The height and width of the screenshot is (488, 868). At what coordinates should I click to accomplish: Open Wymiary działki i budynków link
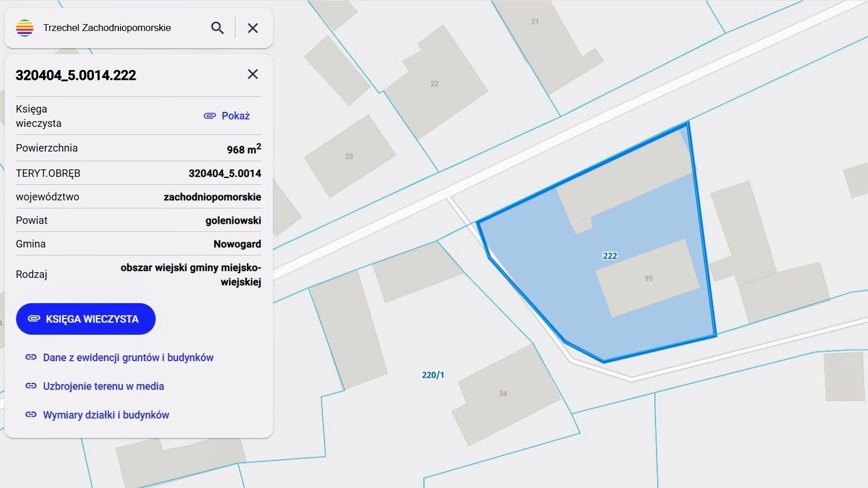point(106,415)
